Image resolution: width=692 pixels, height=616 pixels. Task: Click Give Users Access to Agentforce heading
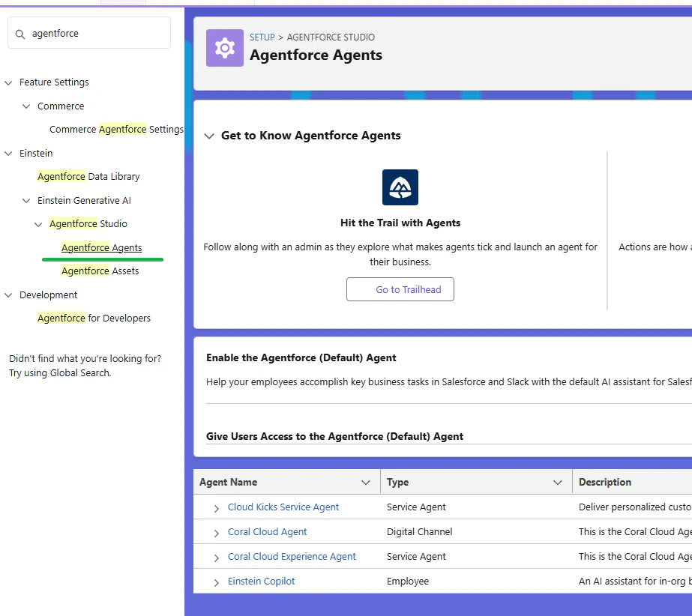click(x=334, y=436)
